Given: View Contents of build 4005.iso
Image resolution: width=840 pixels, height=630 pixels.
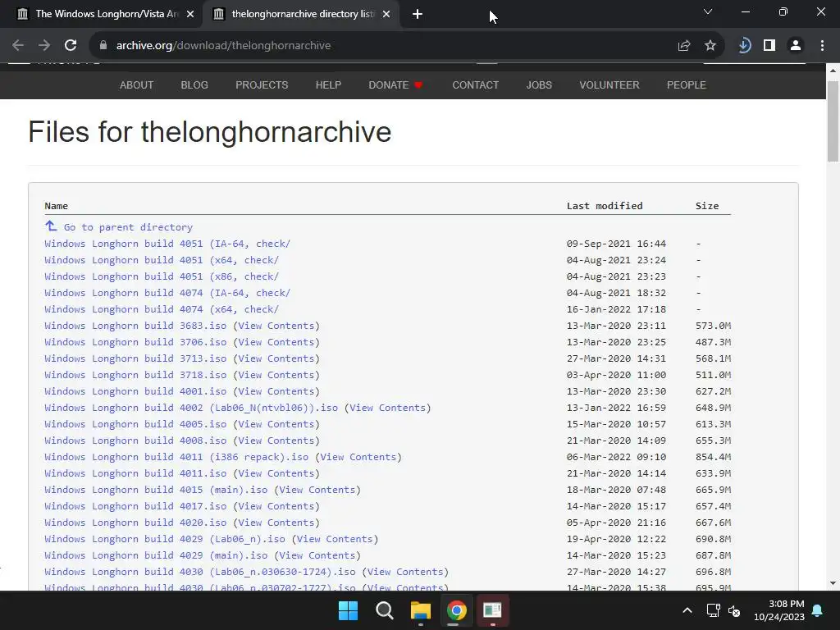Looking at the screenshot, I should point(276,424).
